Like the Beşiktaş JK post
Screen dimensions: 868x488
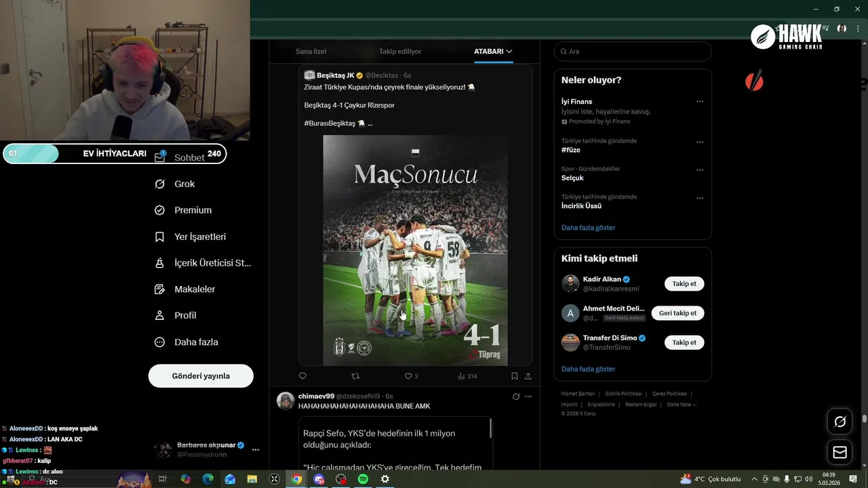pos(411,376)
